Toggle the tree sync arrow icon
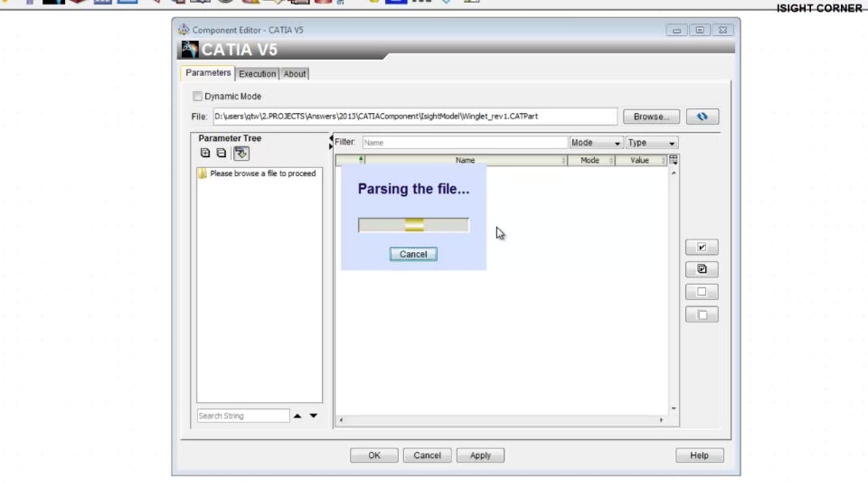 241,154
